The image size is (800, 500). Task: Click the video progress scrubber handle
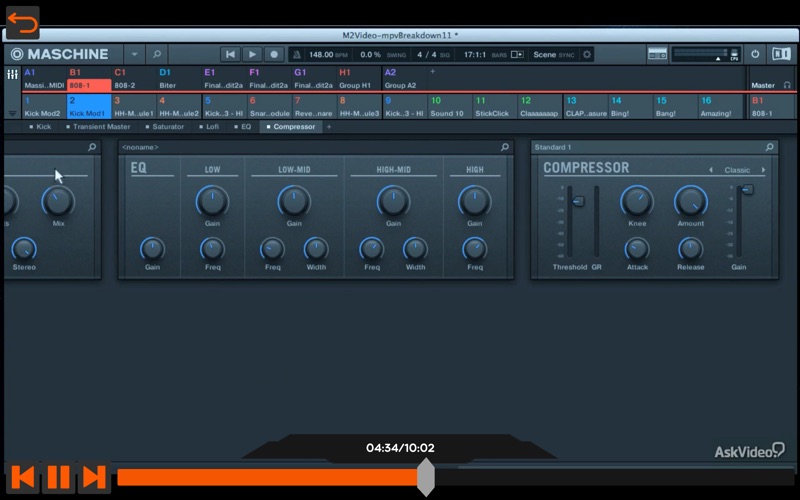426,477
